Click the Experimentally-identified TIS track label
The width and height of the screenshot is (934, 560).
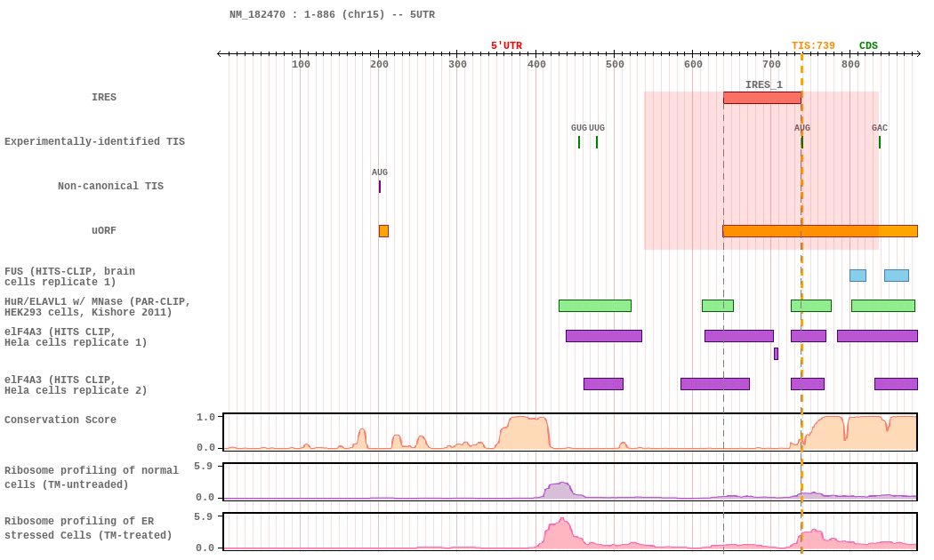[94, 141]
